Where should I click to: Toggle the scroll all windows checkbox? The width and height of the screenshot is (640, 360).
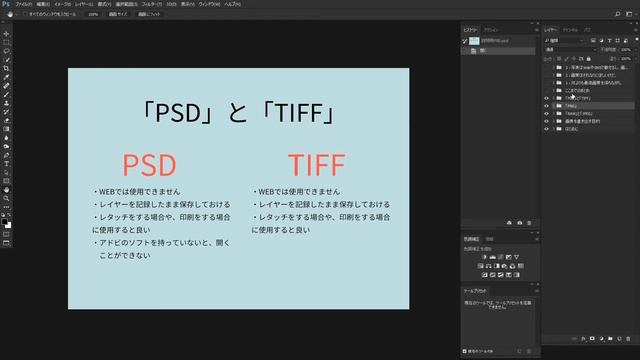(x=25, y=14)
